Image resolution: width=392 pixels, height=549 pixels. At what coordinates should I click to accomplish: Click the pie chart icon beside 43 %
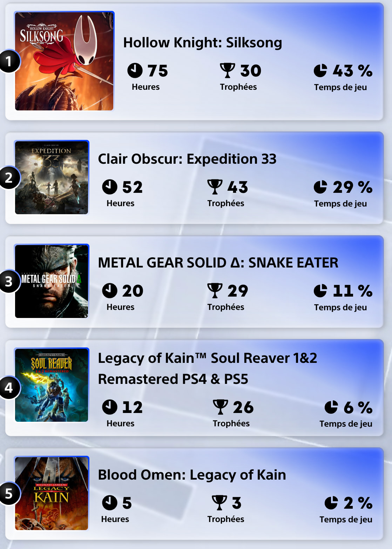320,70
